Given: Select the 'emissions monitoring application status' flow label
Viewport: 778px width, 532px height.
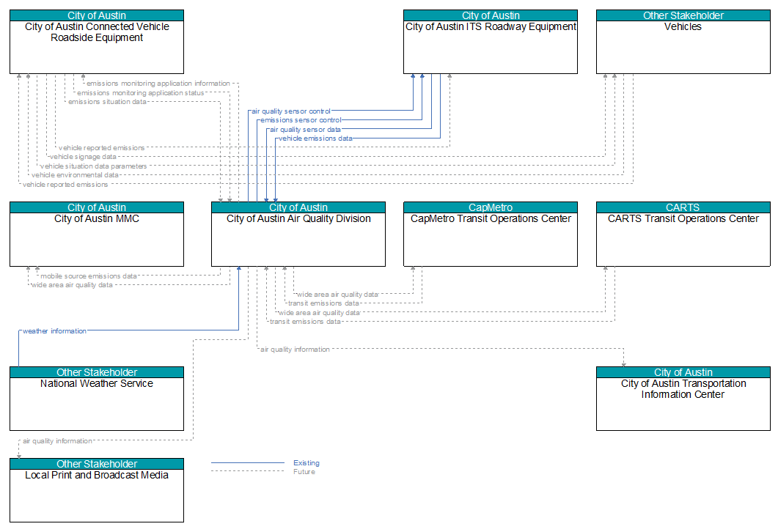Looking at the screenshot, I should point(140,93).
